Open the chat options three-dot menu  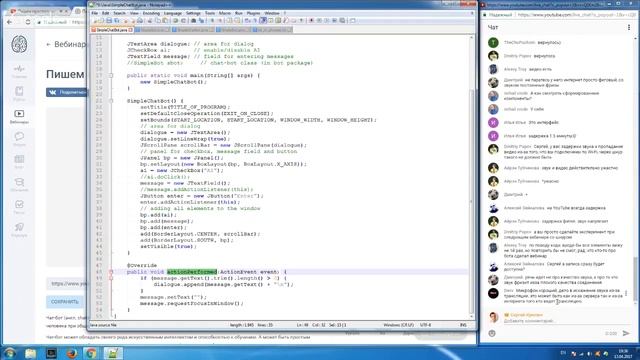tap(629, 27)
